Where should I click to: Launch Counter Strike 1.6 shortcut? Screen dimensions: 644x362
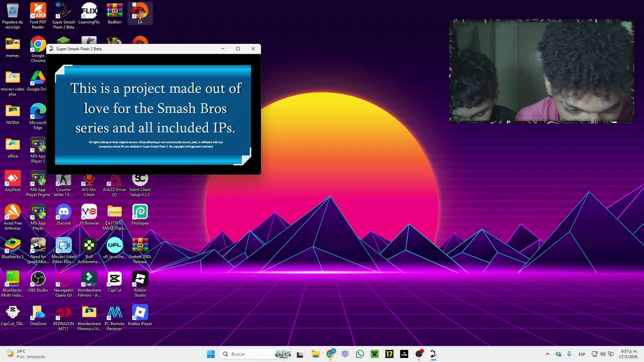point(63,185)
